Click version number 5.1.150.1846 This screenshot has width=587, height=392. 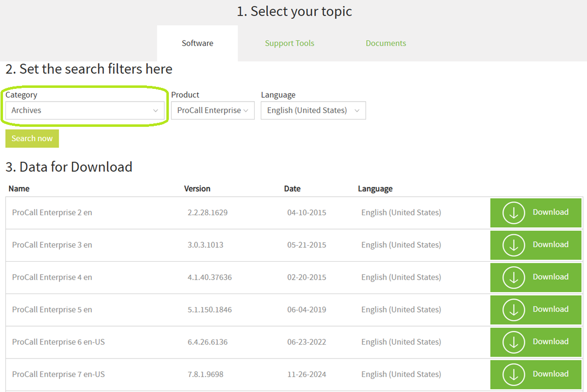[210, 310]
